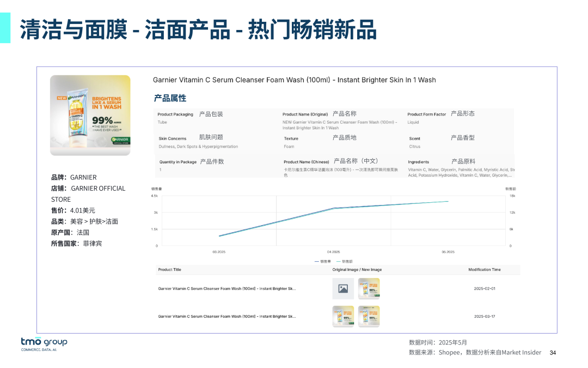Click the product title in the 2025-02-01 row
The width and height of the screenshot is (588, 368).
click(x=227, y=289)
